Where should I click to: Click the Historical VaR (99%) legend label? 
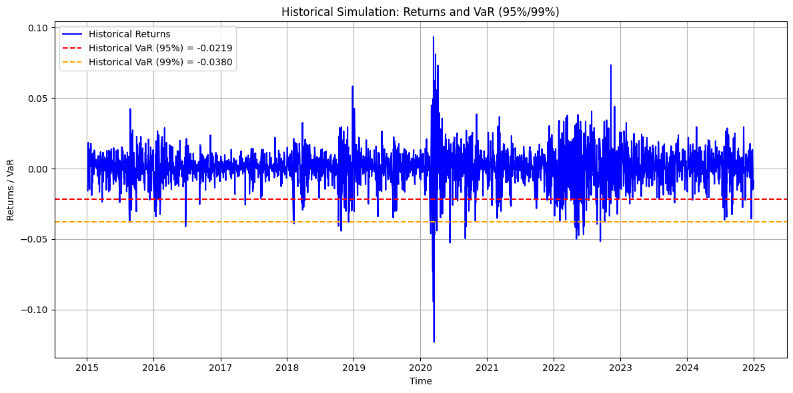click(160, 62)
